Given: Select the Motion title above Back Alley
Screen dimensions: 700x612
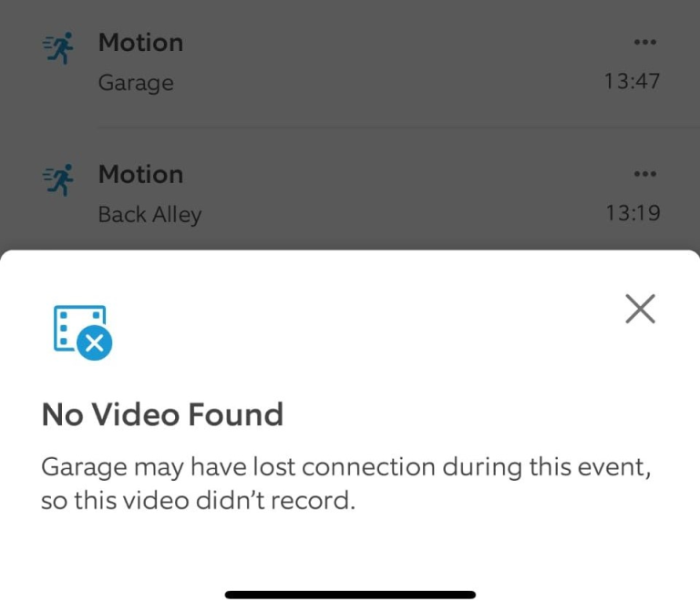Looking at the screenshot, I should [x=140, y=174].
